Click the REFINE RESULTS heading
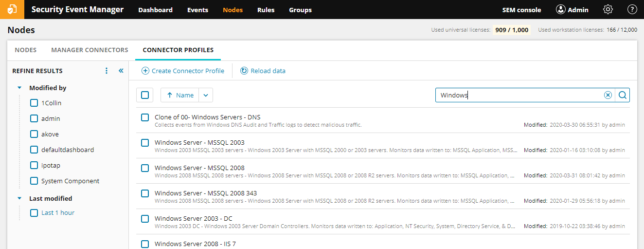 click(37, 71)
